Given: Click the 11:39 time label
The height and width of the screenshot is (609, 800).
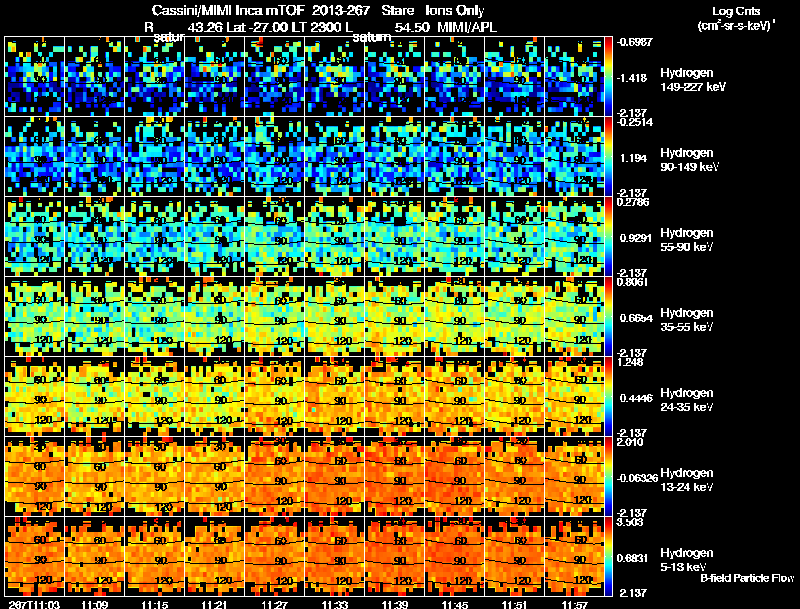Looking at the screenshot, I should click(395, 605).
